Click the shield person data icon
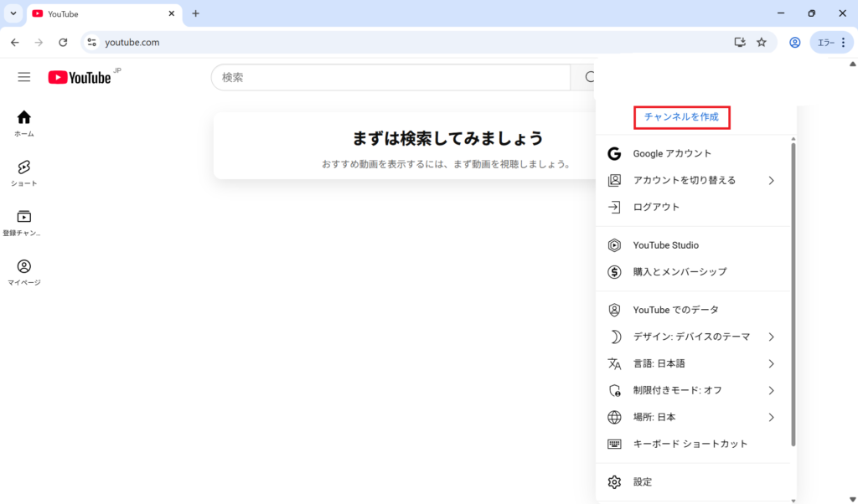Viewport: 858px width, 504px height. tap(614, 310)
